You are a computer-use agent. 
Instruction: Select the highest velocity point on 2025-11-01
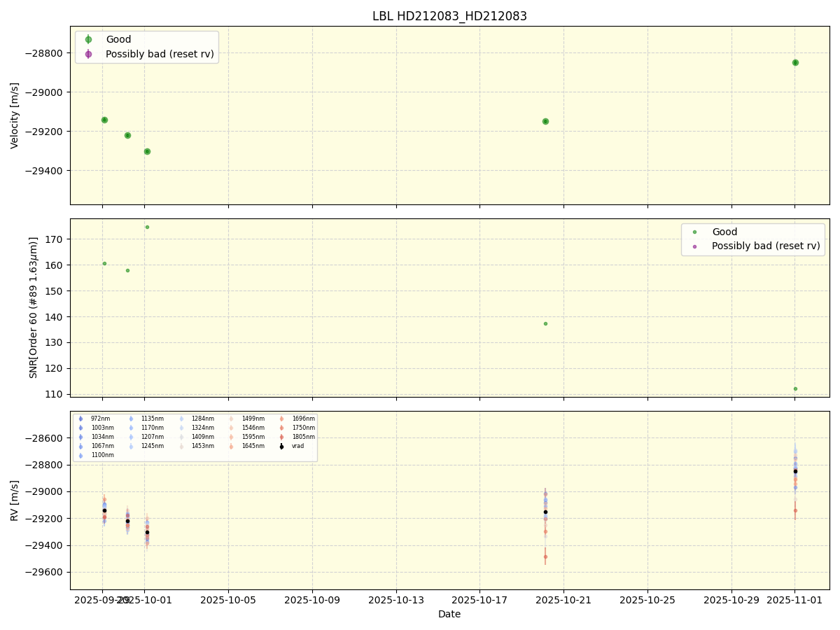tap(795, 62)
